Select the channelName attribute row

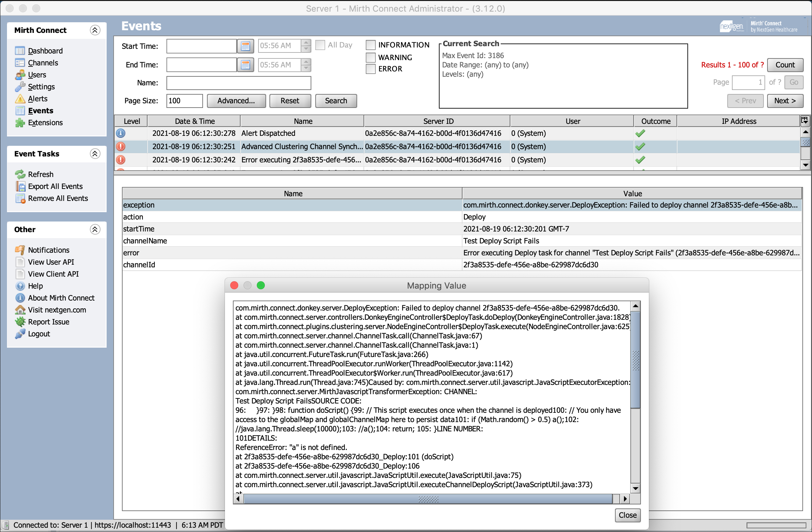[x=462, y=241]
